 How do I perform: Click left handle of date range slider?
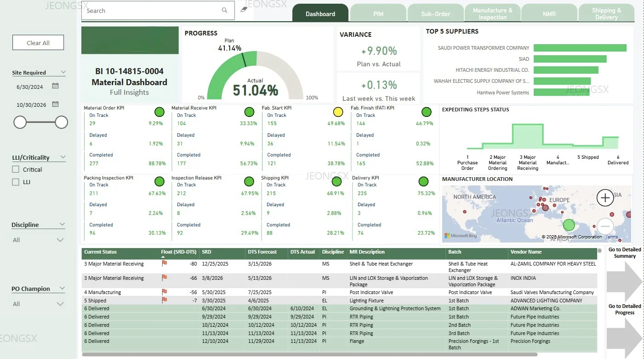20,122
